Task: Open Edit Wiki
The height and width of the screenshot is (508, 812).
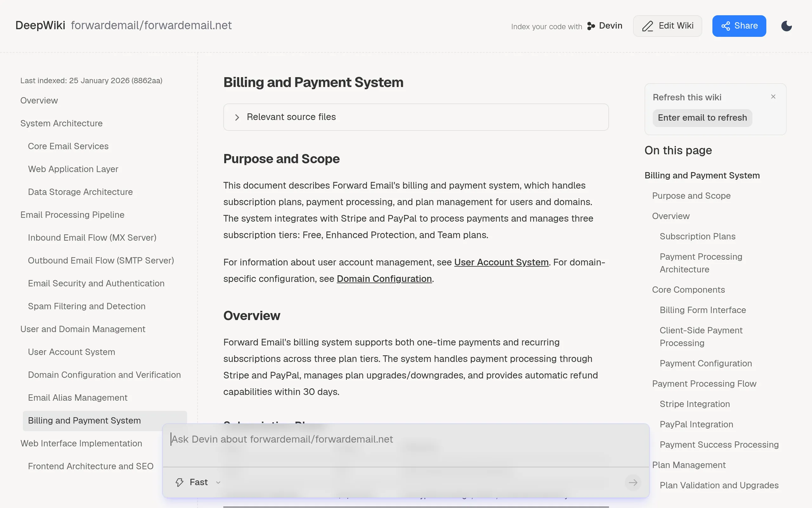Action: [x=667, y=26]
